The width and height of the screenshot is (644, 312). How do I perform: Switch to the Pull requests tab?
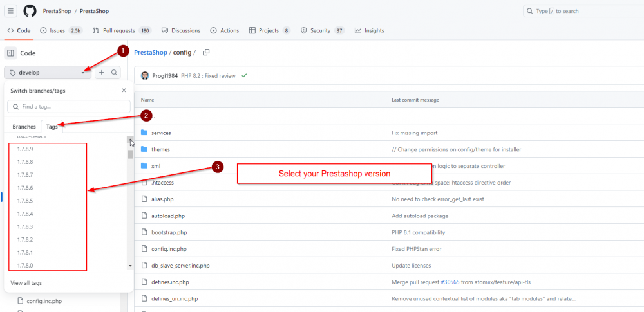pyautogui.click(x=122, y=30)
